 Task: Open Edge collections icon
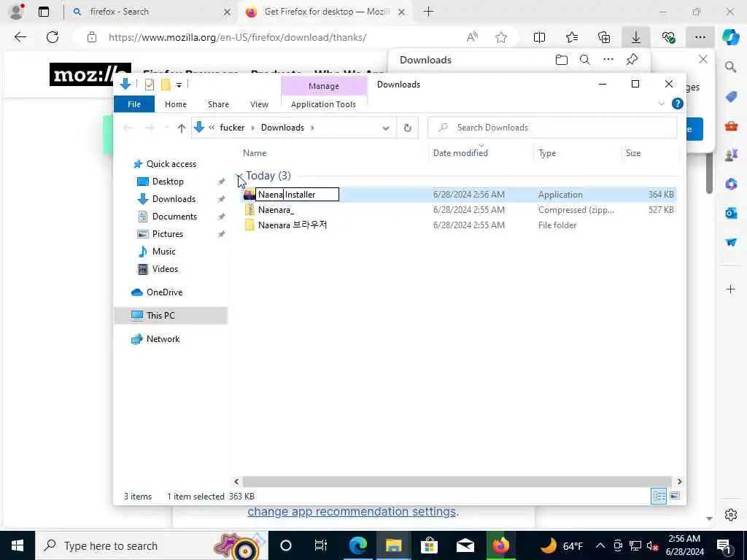click(x=604, y=37)
